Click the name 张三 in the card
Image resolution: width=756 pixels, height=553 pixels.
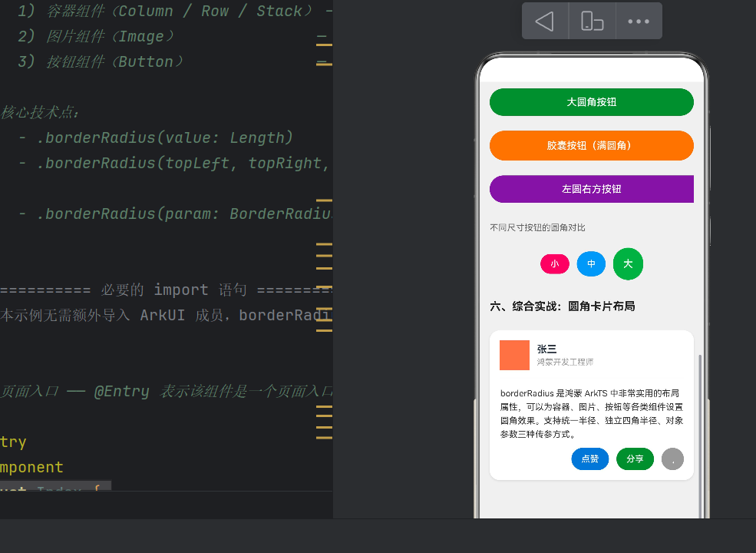click(x=546, y=349)
